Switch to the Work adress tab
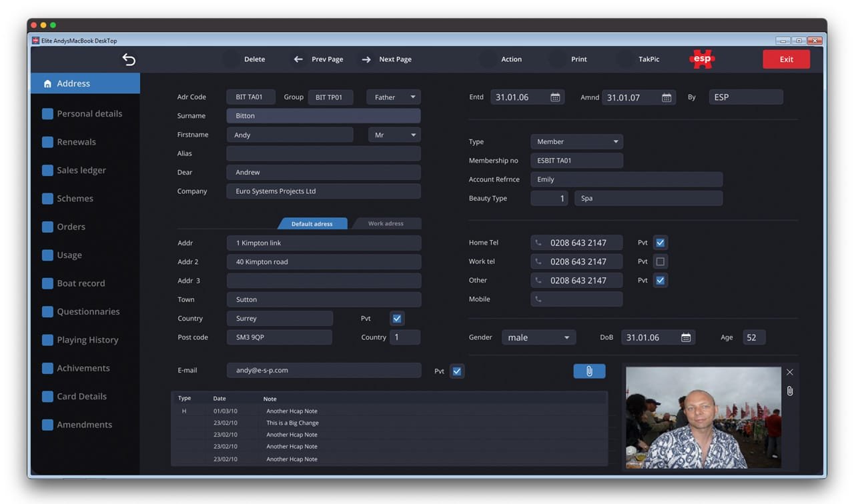The width and height of the screenshot is (854, 504). pyautogui.click(x=386, y=223)
